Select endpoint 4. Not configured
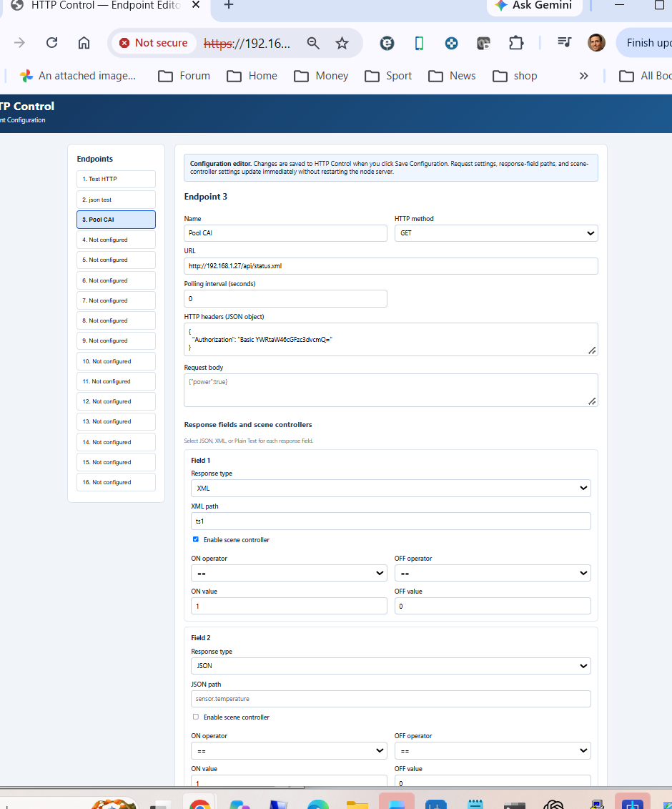 click(116, 240)
